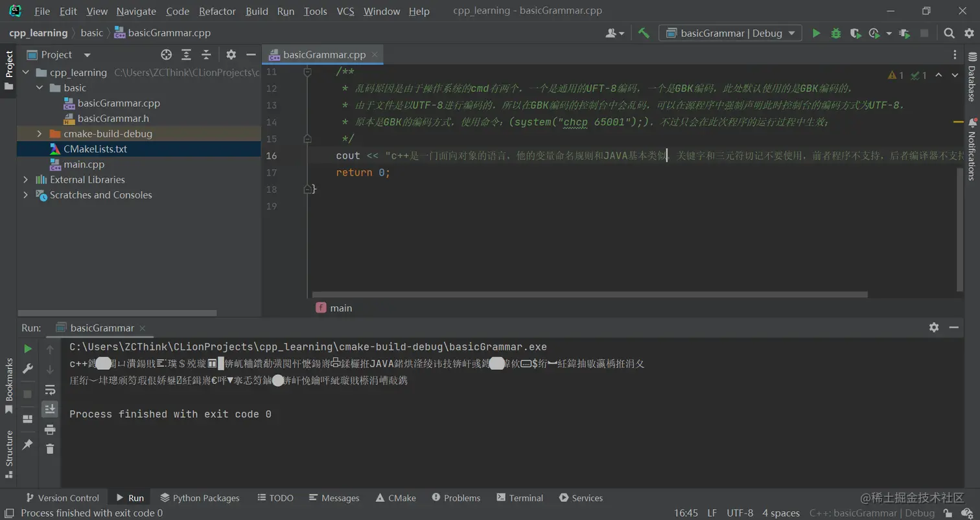The image size is (980, 520).
Task: Change file encoding UTF-8 in status bar
Action: (x=740, y=513)
